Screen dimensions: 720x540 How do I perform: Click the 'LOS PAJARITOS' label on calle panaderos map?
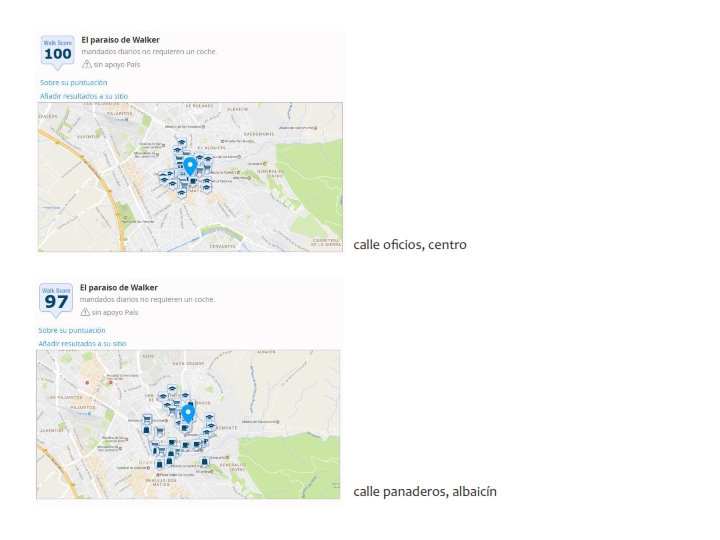tap(65, 397)
